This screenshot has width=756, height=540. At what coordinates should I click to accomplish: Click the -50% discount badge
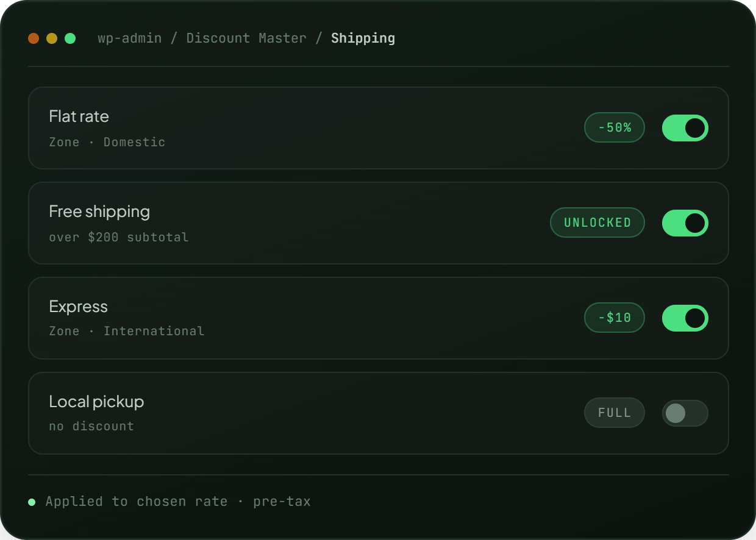point(615,128)
